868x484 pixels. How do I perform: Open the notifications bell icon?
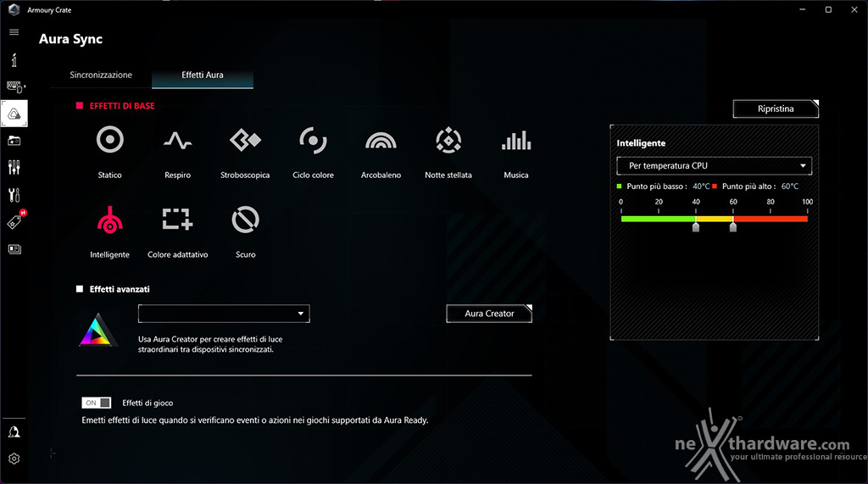pos(14,432)
